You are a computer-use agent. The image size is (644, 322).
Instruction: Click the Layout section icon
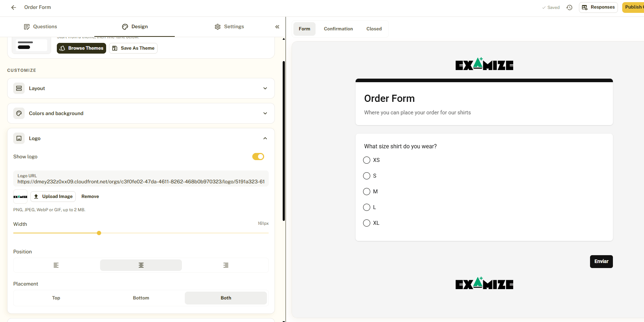[x=19, y=88]
